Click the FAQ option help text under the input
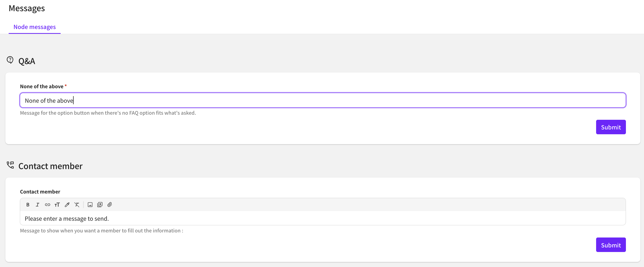This screenshot has height=267, width=644. click(108, 113)
